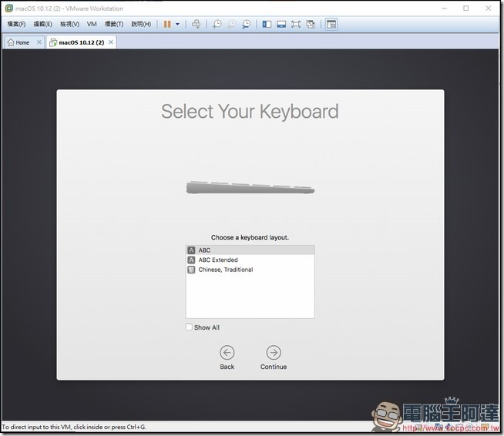The image size is (504, 436).
Task: Open the snapshot manager
Action: pyautogui.click(x=246, y=24)
